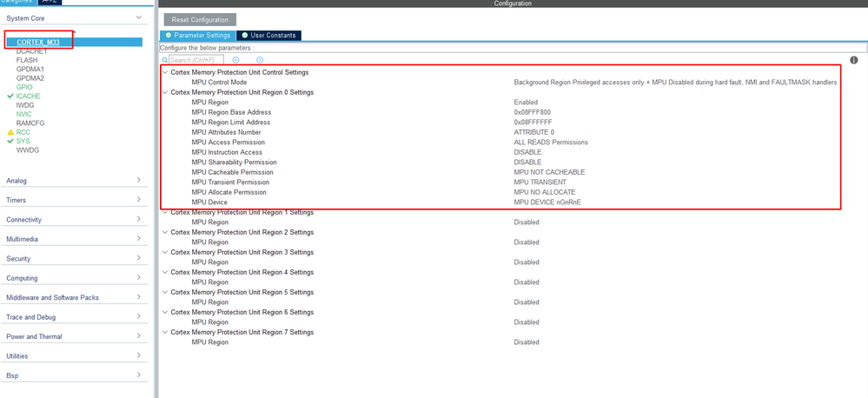
Task: Click MPU Shareability Permission DISABLE value
Action: 528,162
